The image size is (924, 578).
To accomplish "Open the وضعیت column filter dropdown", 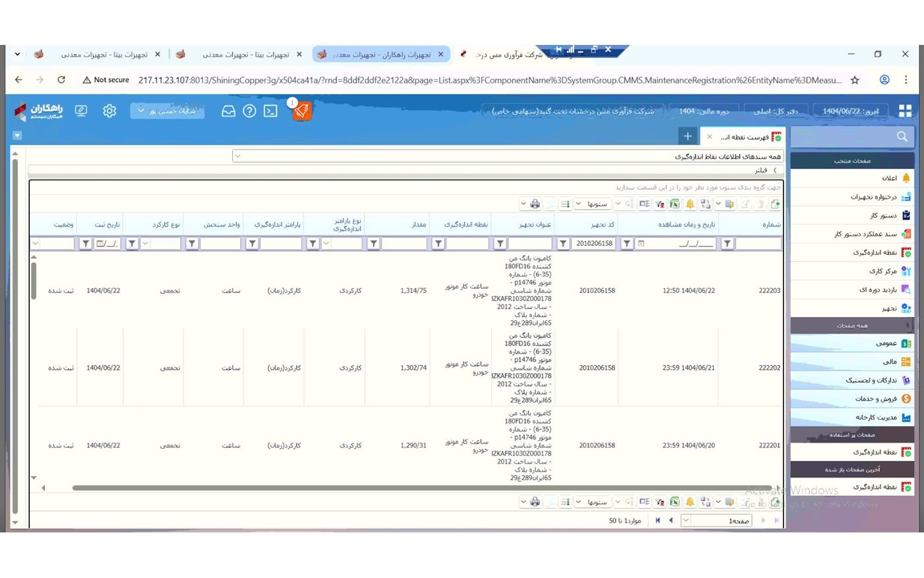I will (35, 244).
